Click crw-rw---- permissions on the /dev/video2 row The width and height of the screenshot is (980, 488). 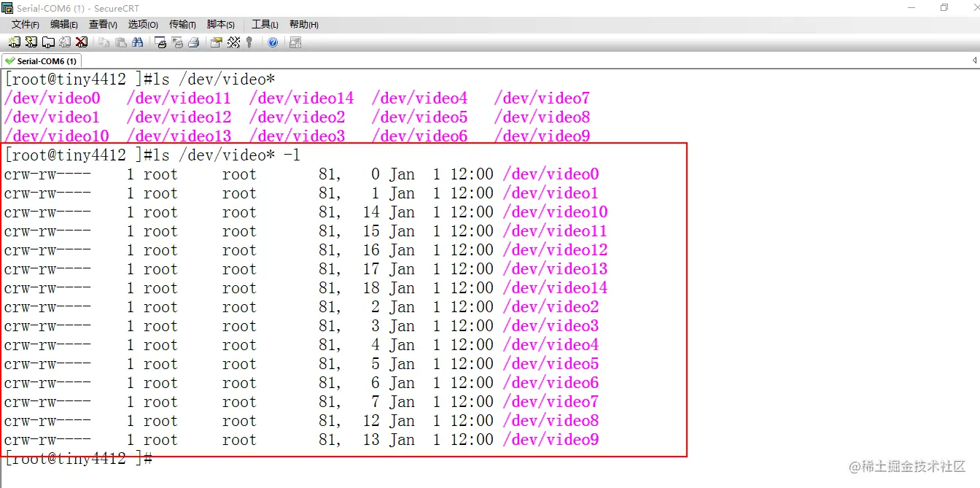coord(47,306)
